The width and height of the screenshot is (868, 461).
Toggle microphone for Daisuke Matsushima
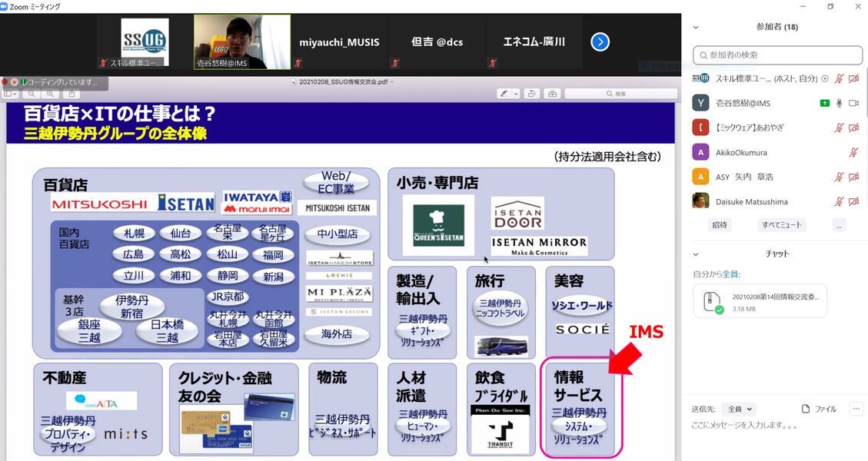tap(840, 201)
